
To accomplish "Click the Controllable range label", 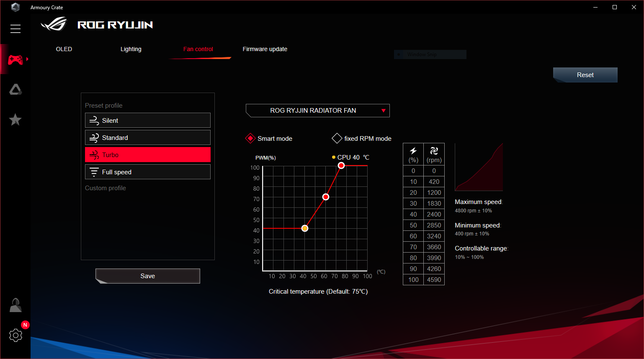I will (x=482, y=248).
